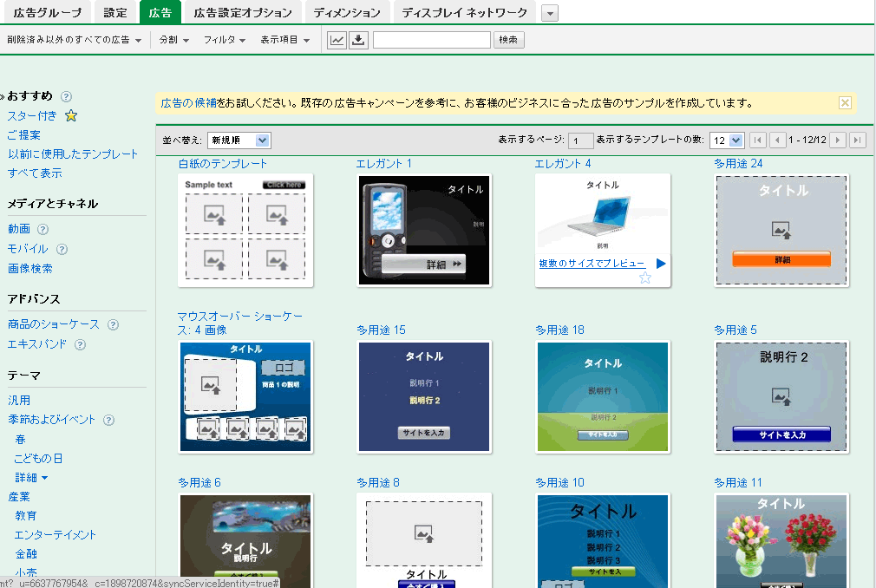Jump to last page pager button

pyautogui.click(x=858, y=140)
